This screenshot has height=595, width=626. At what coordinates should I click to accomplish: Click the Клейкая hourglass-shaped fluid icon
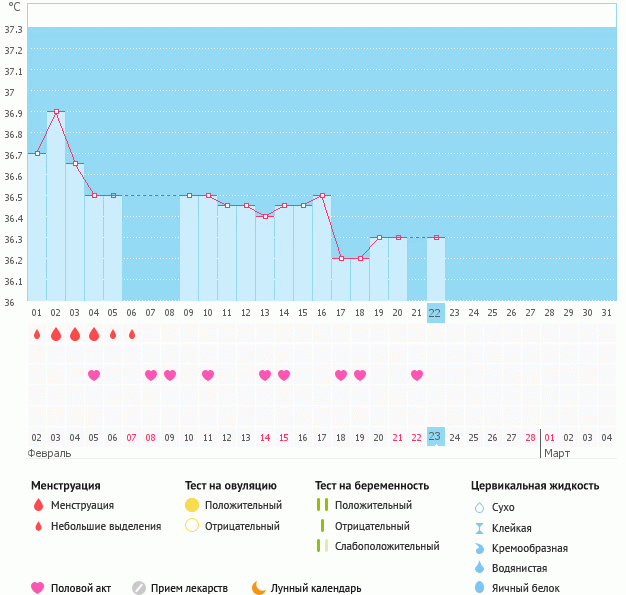(479, 528)
